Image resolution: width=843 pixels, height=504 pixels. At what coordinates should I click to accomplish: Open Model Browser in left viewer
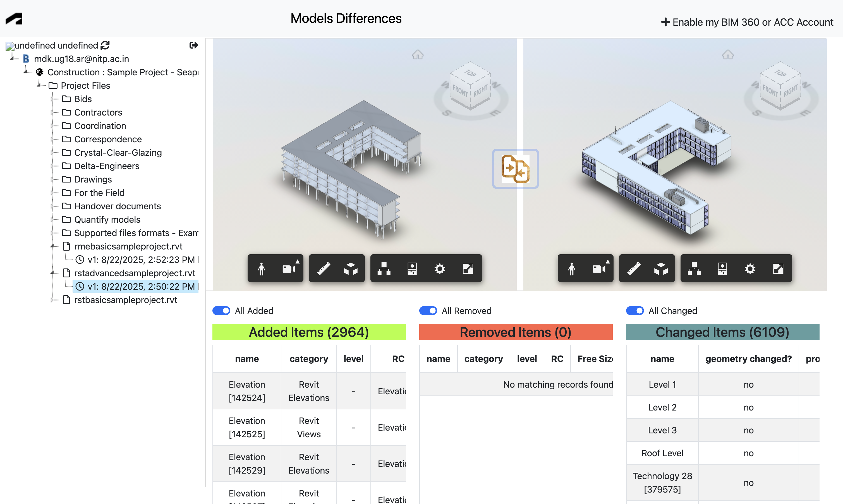coord(384,269)
